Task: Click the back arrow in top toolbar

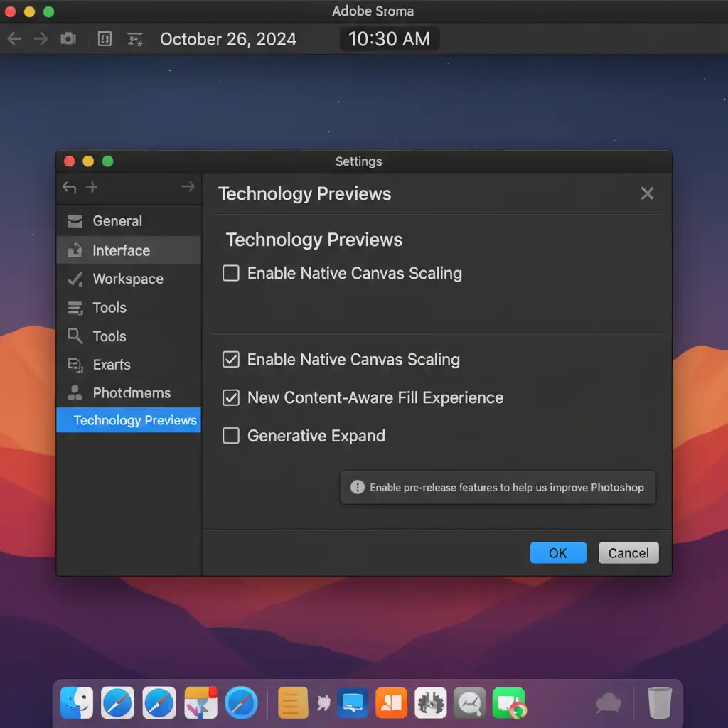Action: (14, 39)
